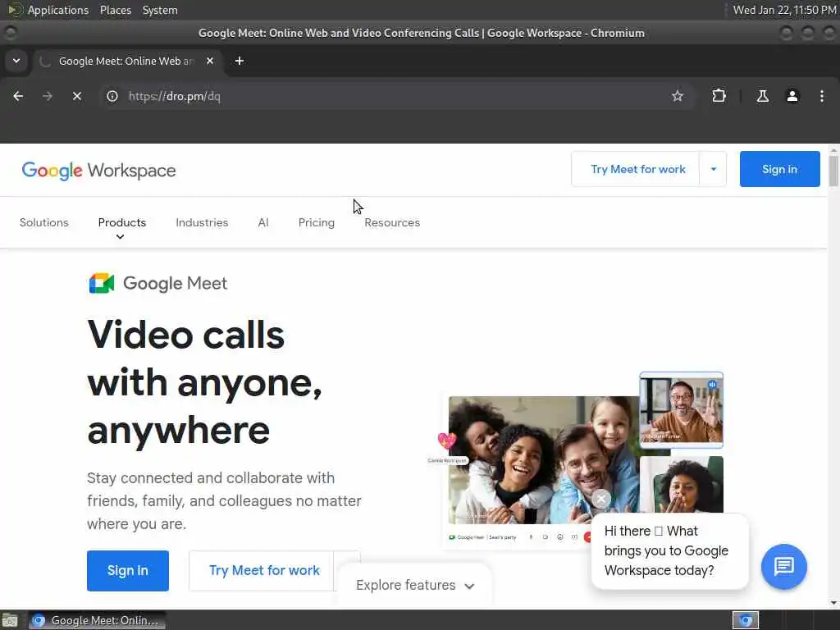The width and height of the screenshot is (840, 630).
Task: Stop loading the page with the X button
Action: pos(77,96)
